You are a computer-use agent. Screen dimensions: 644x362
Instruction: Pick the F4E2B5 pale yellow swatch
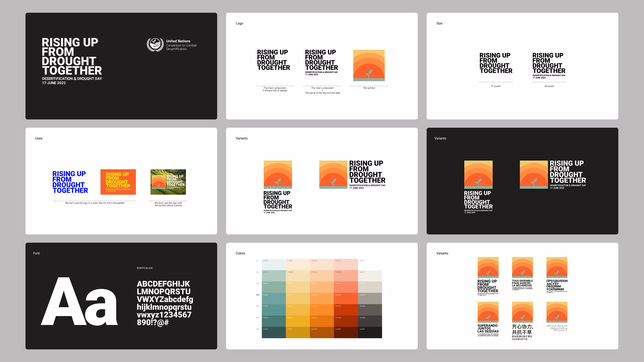tap(298, 276)
